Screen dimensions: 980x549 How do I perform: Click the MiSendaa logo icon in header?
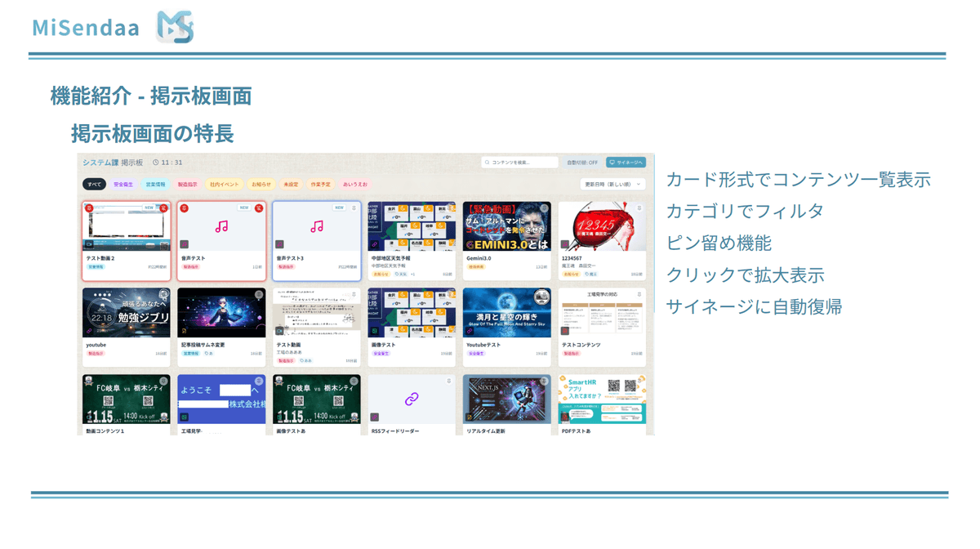175,28
